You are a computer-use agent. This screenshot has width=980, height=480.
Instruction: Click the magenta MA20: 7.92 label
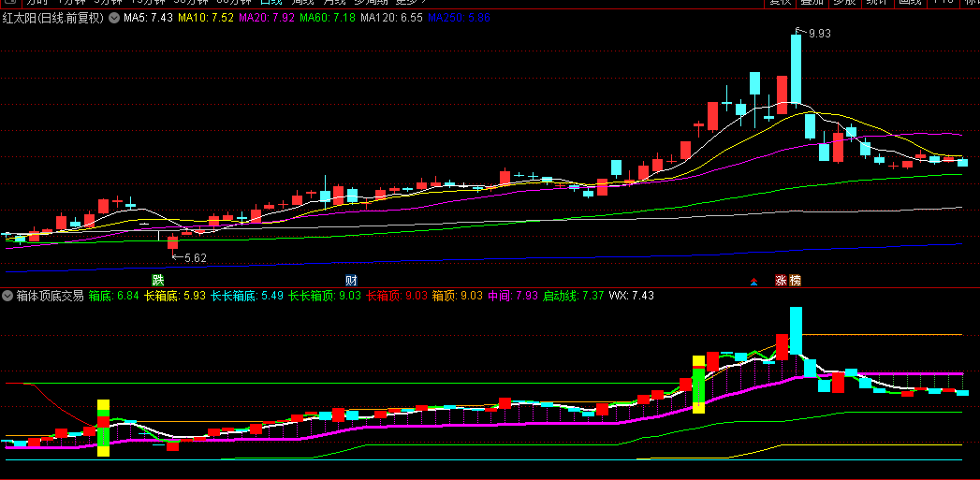(x=267, y=18)
